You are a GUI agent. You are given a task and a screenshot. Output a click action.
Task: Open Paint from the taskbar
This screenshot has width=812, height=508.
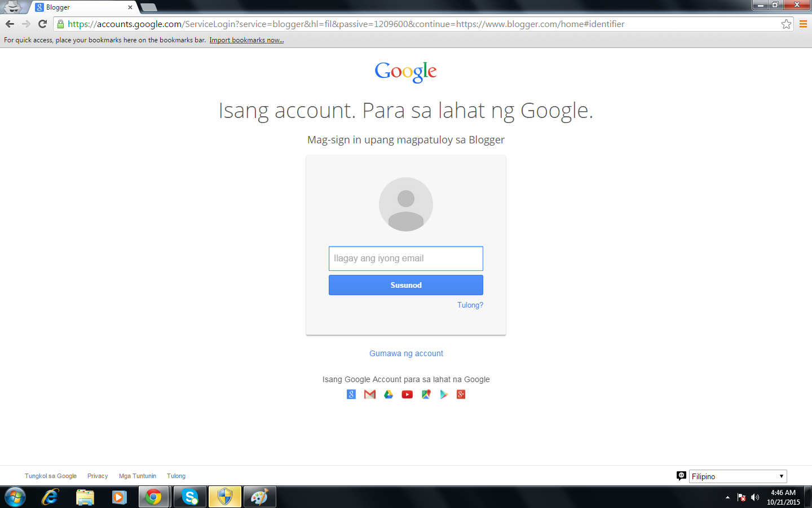259,497
